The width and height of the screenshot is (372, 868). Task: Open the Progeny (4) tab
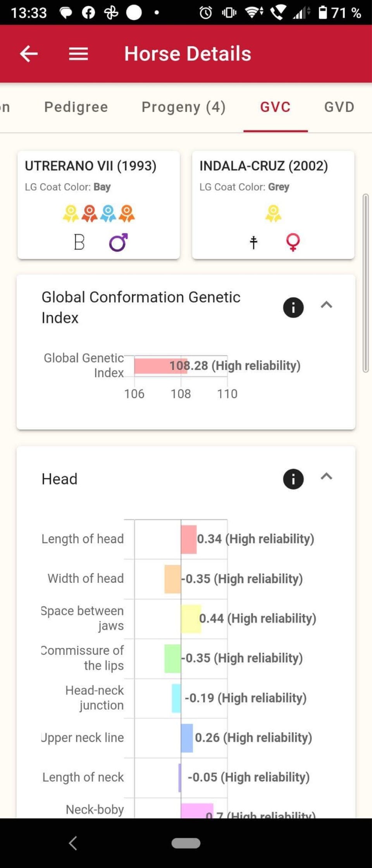[183, 107]
